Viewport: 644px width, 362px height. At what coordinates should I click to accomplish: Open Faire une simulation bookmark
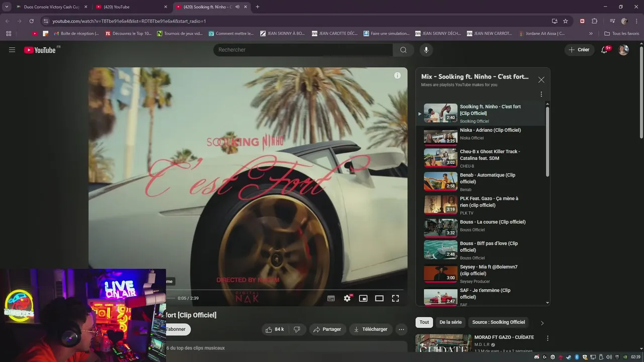[386, 34]
